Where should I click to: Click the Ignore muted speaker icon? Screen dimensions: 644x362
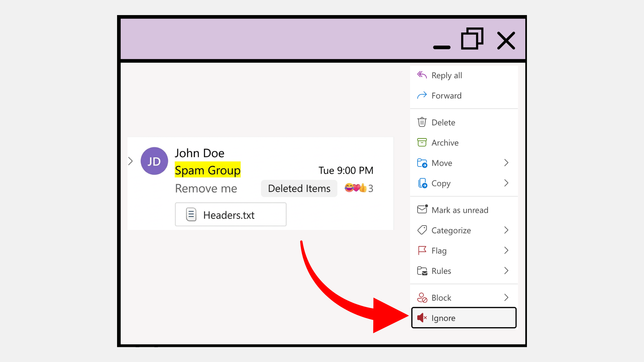click(x=422, y=318)
